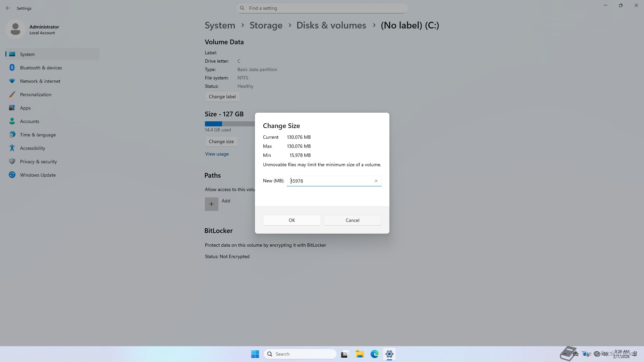Click the Windows Start button
The height and width of the screenshot is (362, 644).
coord(255,354)
